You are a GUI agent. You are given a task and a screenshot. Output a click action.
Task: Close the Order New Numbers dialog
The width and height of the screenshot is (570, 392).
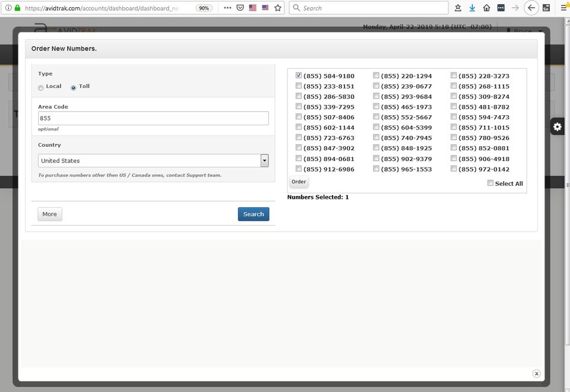537,374
